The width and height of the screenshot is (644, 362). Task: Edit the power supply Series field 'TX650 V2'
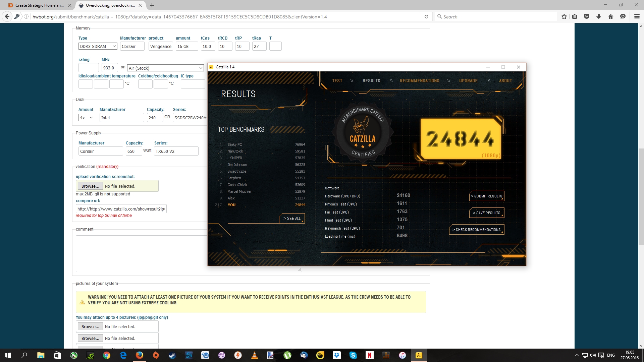click(x=176, y=151)
